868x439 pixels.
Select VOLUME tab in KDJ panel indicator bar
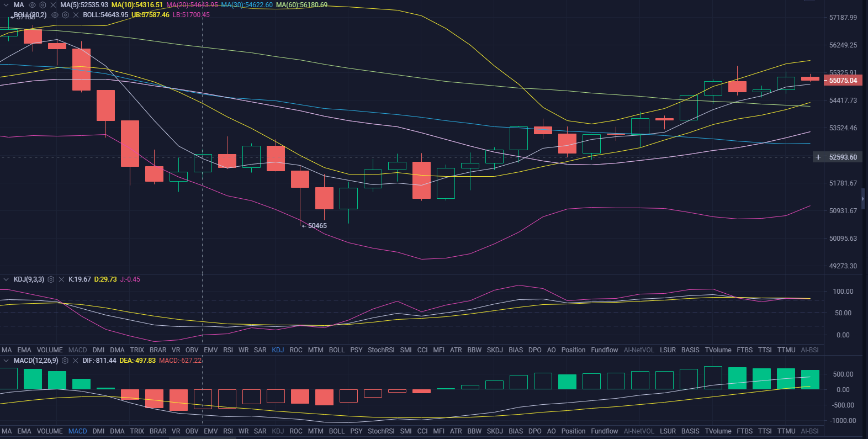(50, 350)
